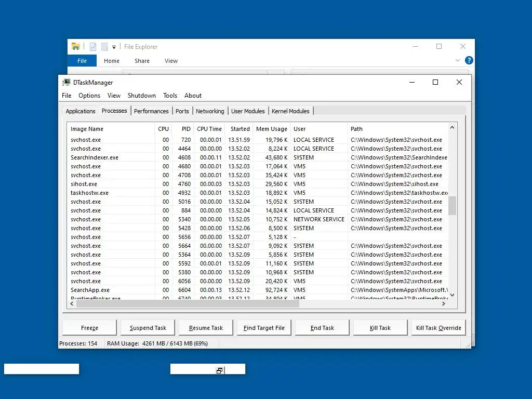Switch to the Performances tab
The width and height of the screenshot is (532, 399).
pyautogui.click(x=151, y=111)
